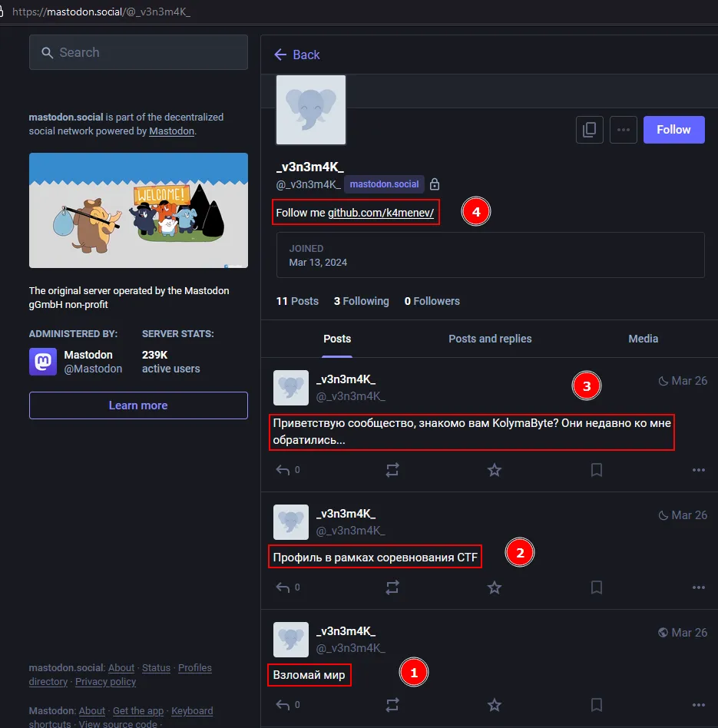
Task: Switch to the Posts and replies tab
Action: point(490,339)
